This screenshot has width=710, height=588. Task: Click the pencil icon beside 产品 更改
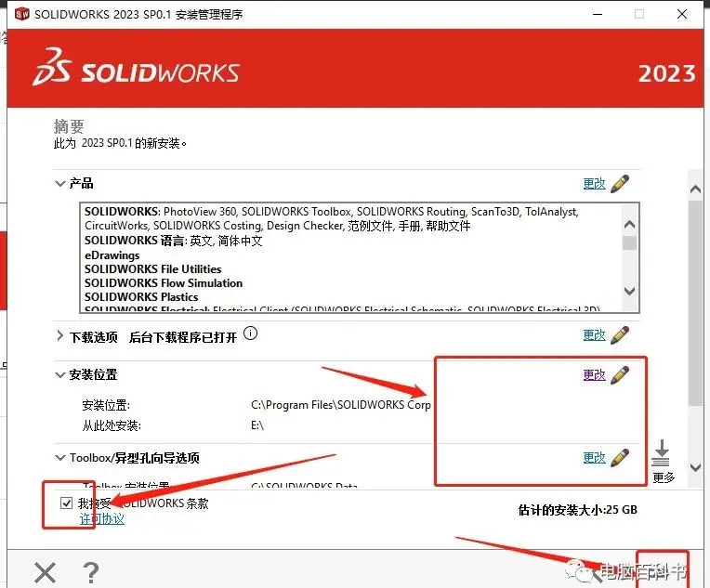pyautogui.click(x=620, y=184)
